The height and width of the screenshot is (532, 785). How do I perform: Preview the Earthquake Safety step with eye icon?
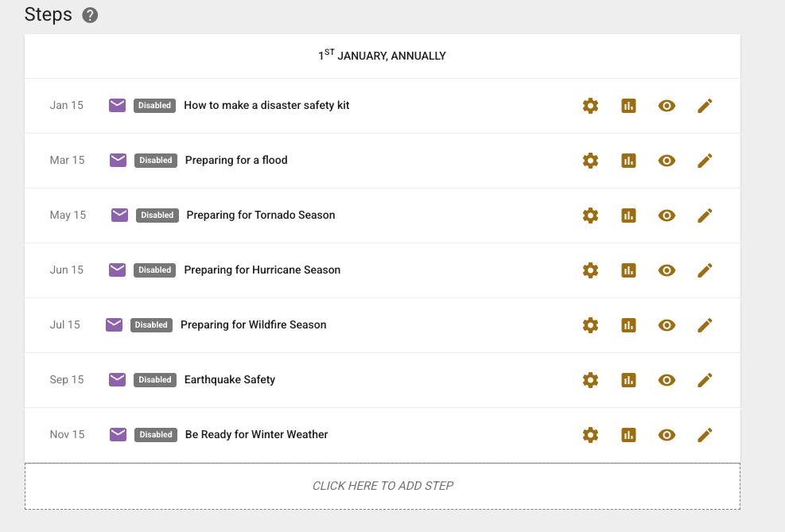point(666,380)
